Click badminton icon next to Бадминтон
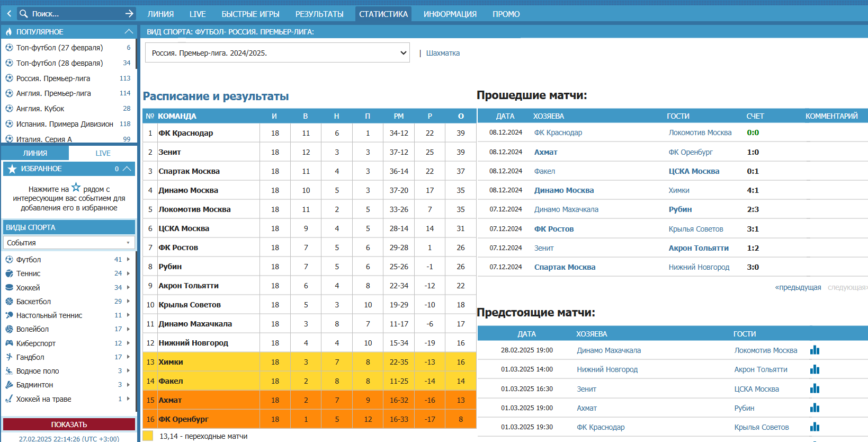This screenshot has height=442, width=868. [x=9, y=385]
